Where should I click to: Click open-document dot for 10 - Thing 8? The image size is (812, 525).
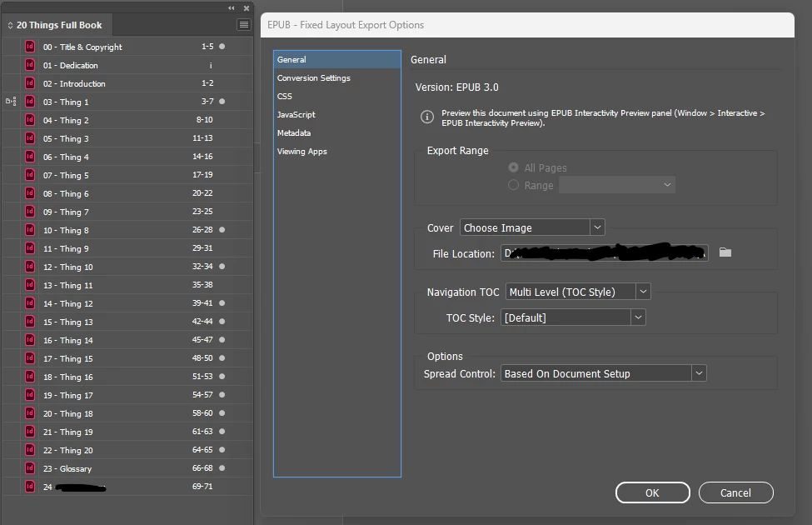click(x=222, y=230)
